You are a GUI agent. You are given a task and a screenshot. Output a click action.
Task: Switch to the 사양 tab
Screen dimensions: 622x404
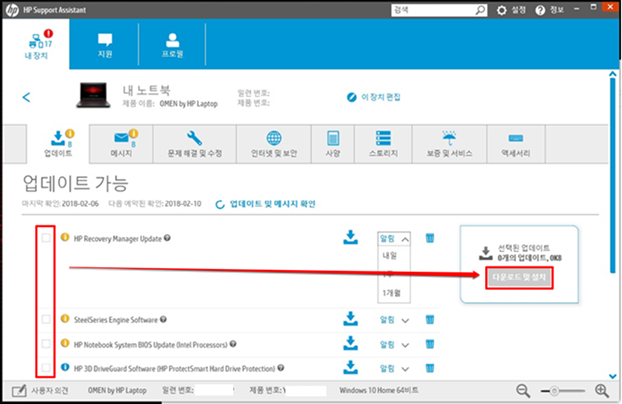point(333,144)
